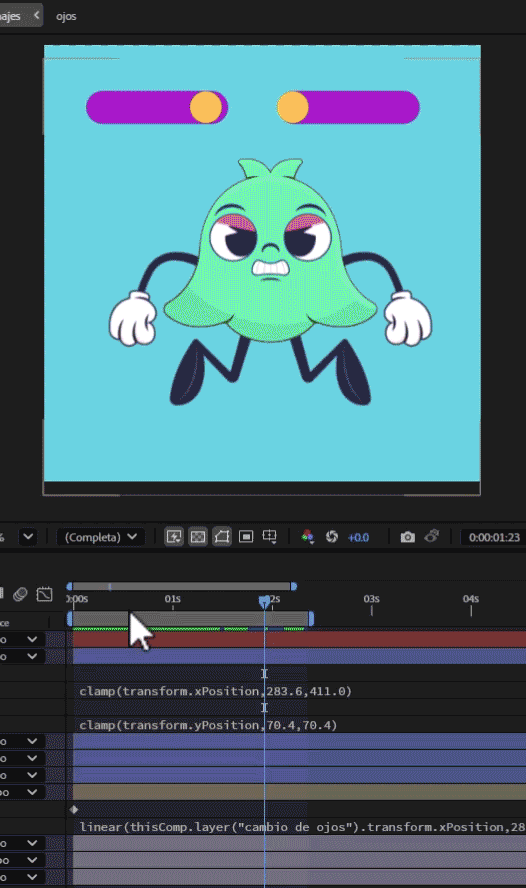Toggle the graph editor icon
Screen dimensions: 526x888
[x=44, y=594]
